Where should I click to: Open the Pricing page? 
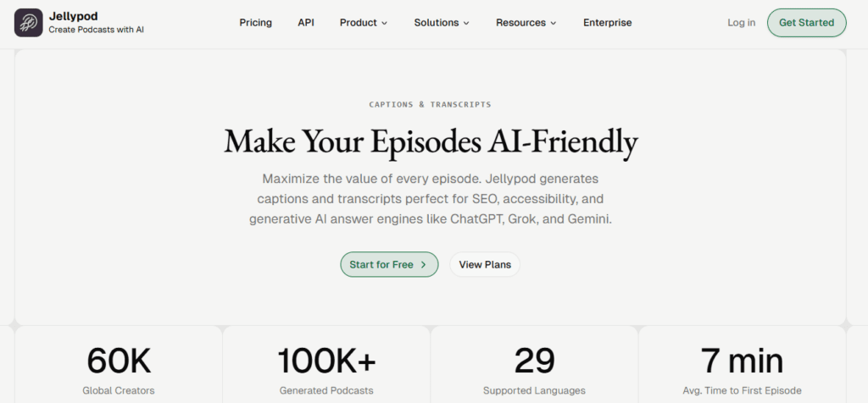[256, 23]
